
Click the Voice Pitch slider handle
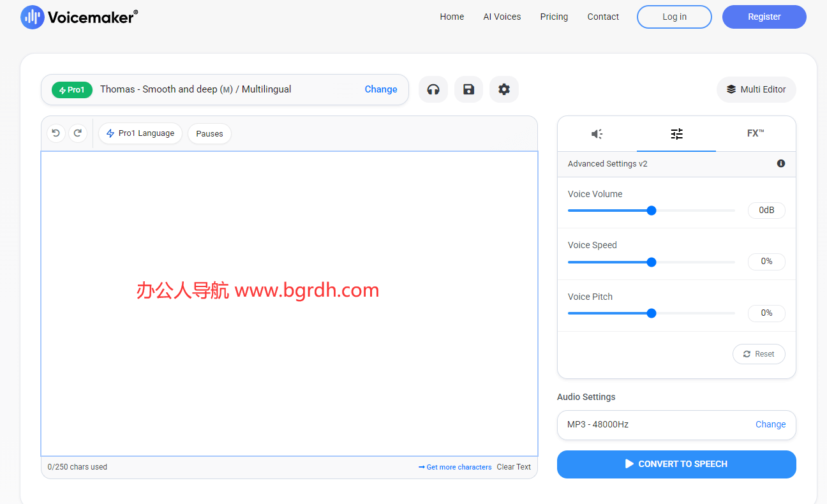(x=652, y=313)
